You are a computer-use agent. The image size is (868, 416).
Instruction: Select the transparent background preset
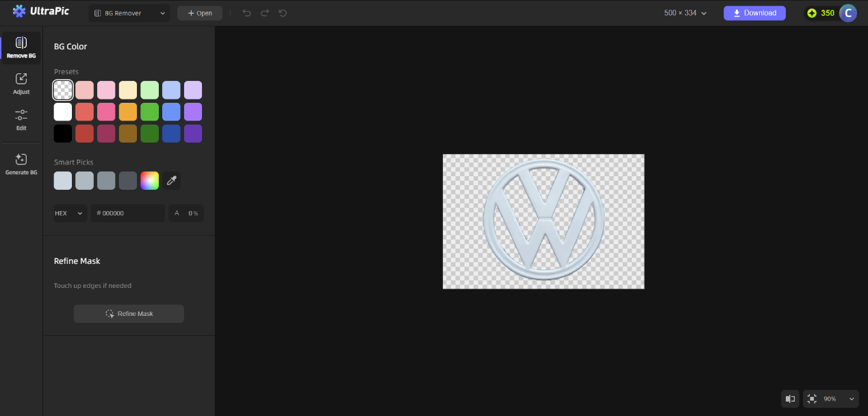(62, 90)
